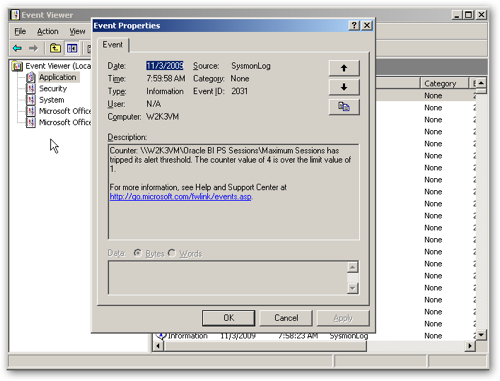Click the Cancel button

(286, 318)
